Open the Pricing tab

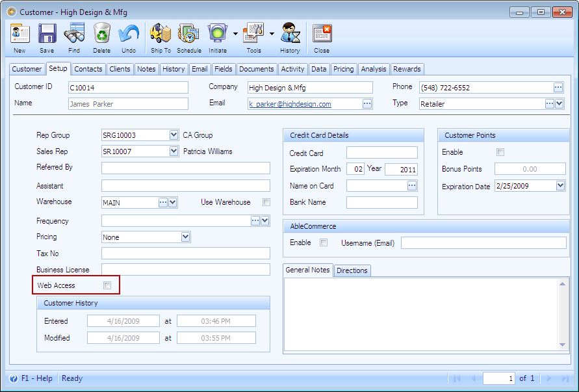(x=343, y=69)
